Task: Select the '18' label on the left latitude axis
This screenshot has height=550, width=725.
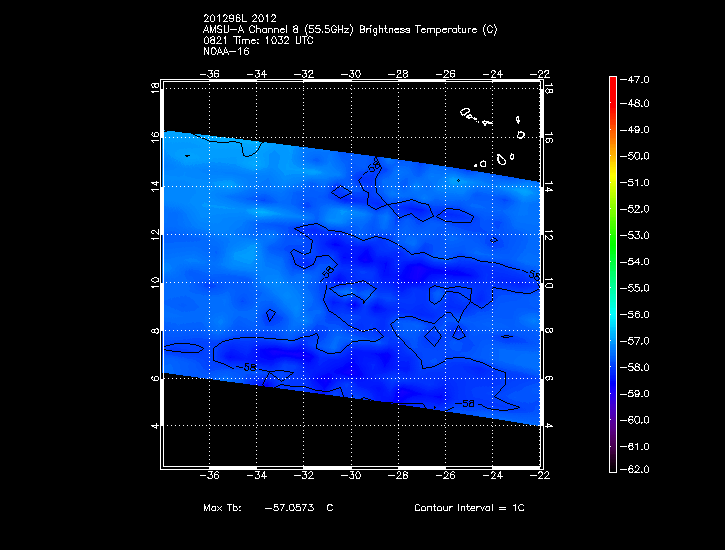Action: [x=155, y=88]
